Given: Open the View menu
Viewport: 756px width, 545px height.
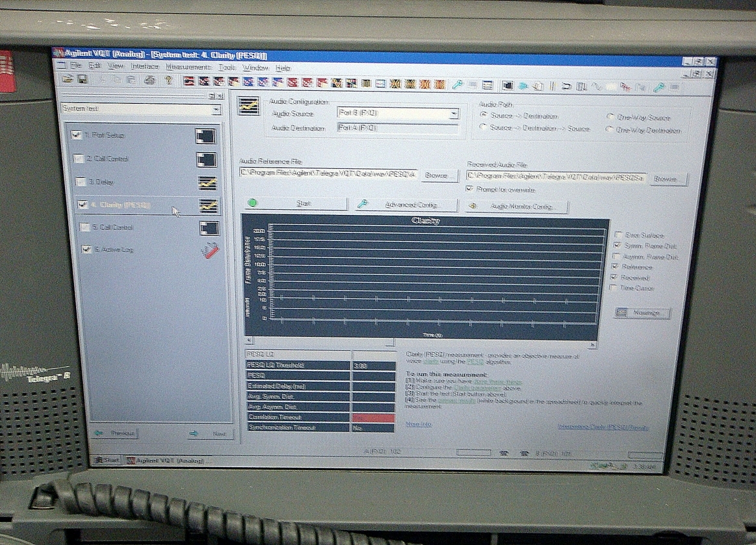Looking at the screenshot, I should pos(116,66).
